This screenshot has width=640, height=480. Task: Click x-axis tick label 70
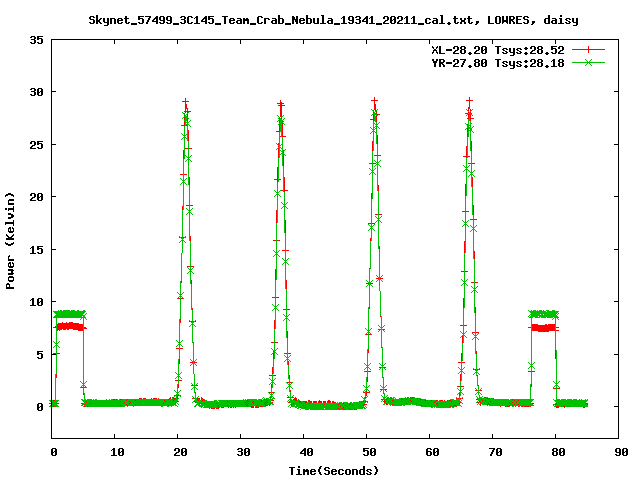point(495,452)
